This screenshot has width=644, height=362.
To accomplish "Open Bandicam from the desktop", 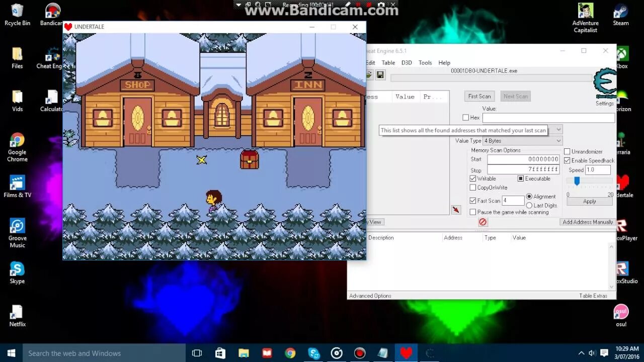I will [52, 10].
